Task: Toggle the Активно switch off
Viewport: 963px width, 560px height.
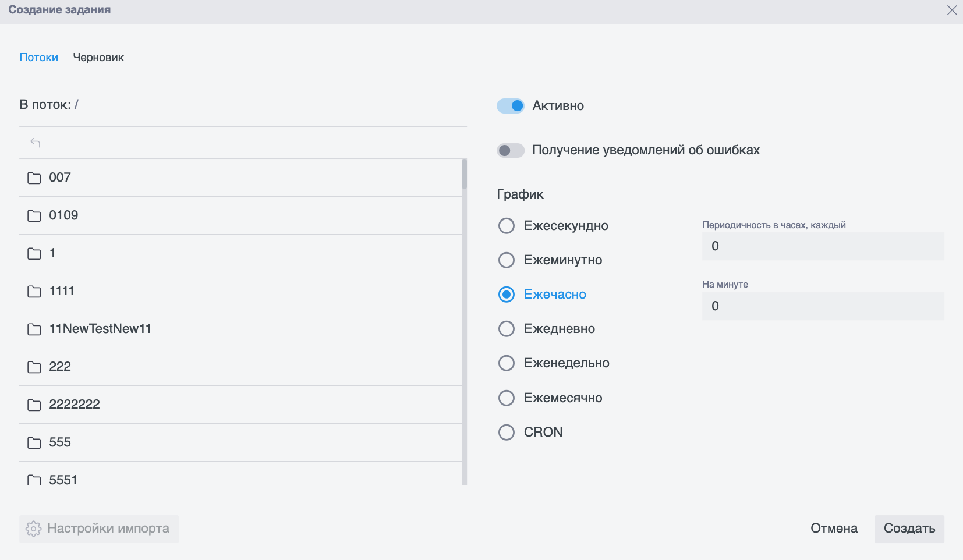Action: pos(511,105)
